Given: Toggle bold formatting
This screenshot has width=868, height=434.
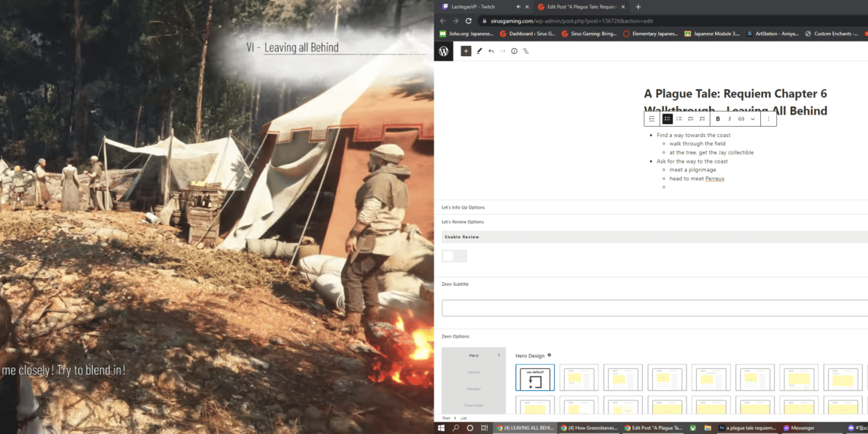Looking at the screenshot, I should pos(718,119).
